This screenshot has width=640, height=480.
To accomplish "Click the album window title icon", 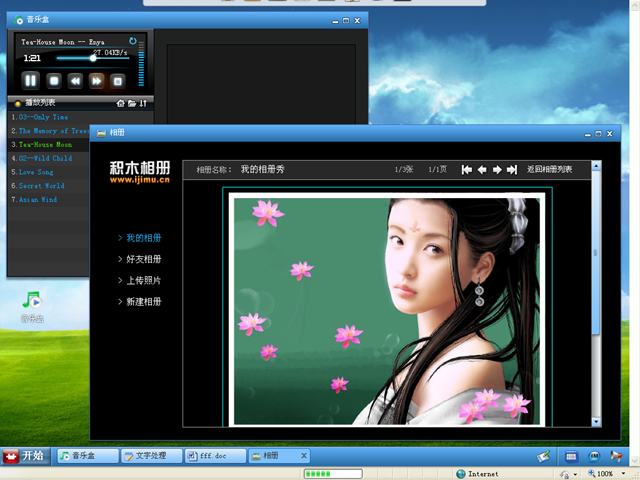I will point(101,133).
